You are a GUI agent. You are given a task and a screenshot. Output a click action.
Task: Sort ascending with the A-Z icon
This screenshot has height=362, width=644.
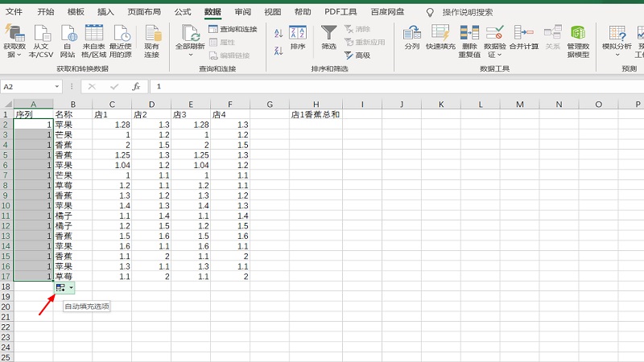click(x=278, y=32)
